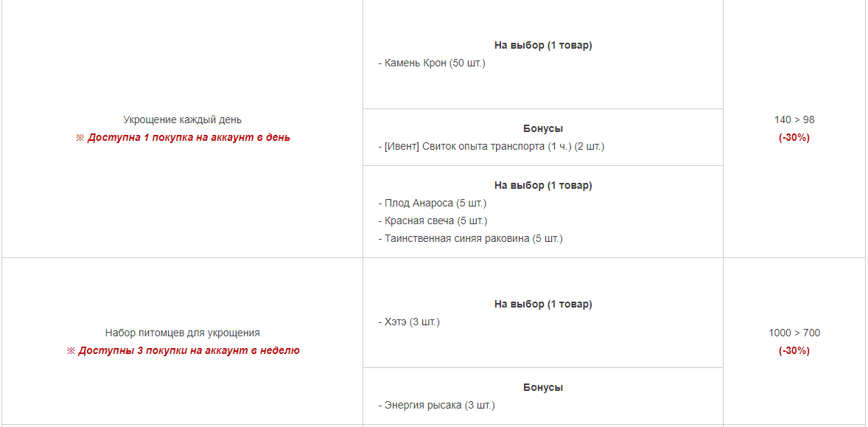Click the '1000 > 700' price

click(x=794, y=333)
